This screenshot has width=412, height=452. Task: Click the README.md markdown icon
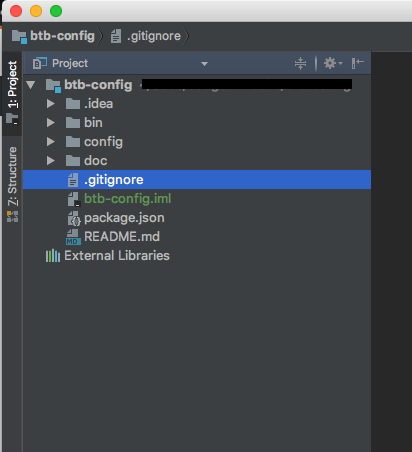click(x=73, y=237)
